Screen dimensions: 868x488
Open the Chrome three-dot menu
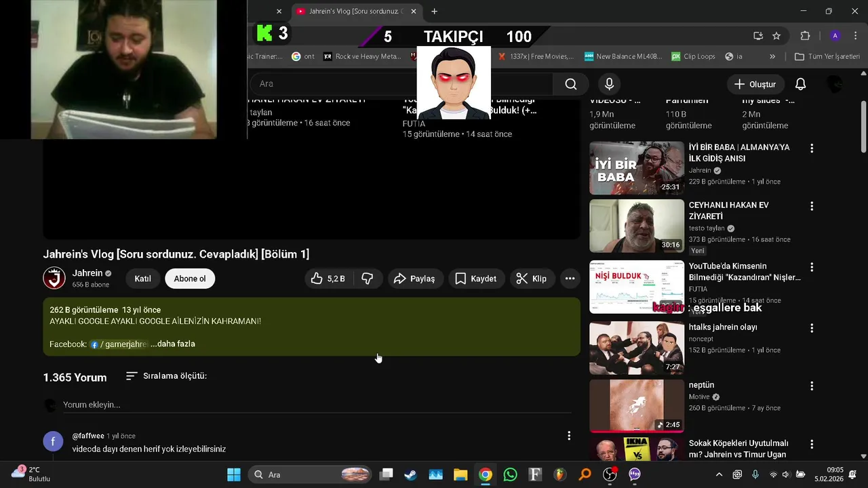(856, 36)
